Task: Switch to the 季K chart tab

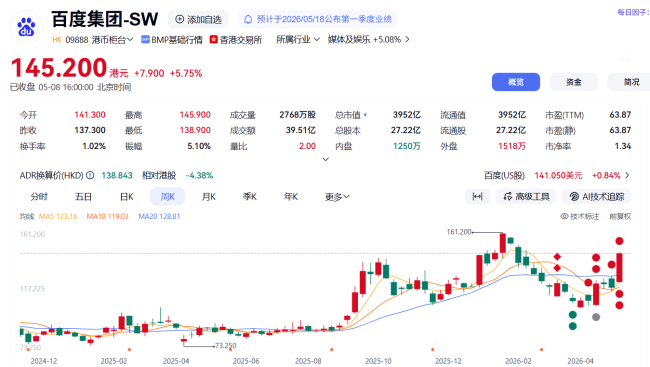Action: (250, 197)
